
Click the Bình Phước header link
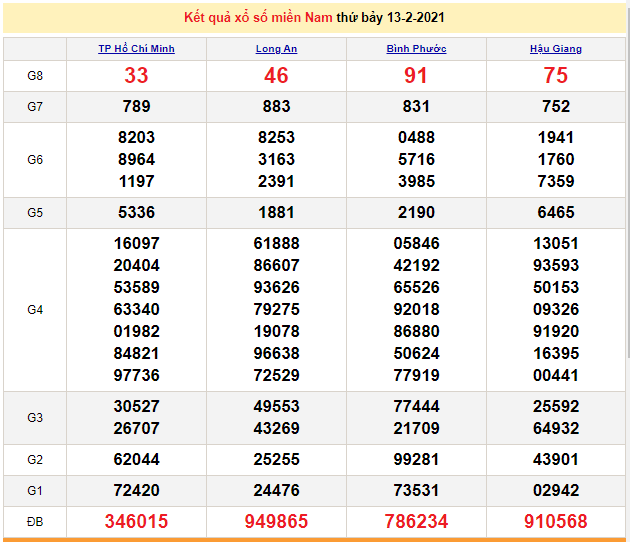pos(416,49)
